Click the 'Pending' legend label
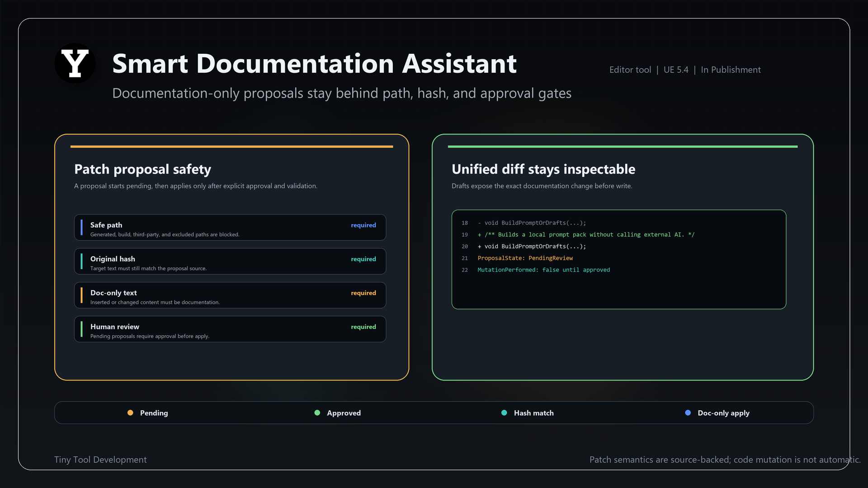Image resolution: width=868 pixels, height=488 pixels. coord(154,413)
